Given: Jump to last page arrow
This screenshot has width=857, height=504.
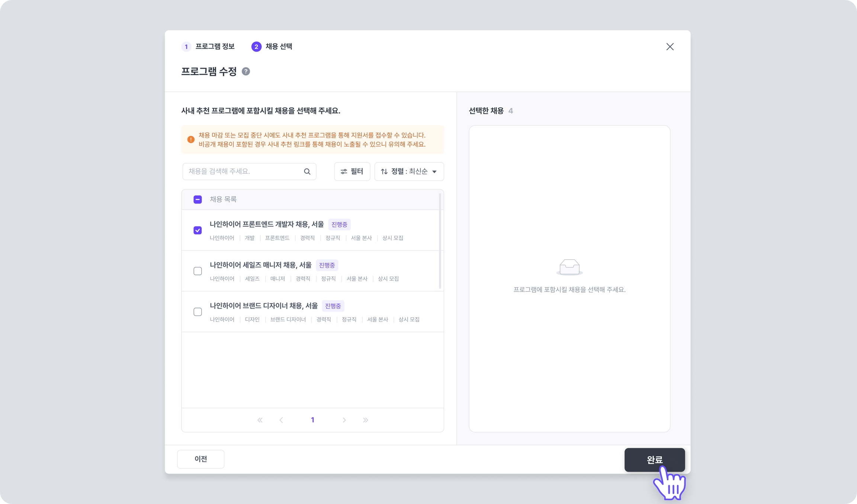Looking at the screenshot, I should [365, 420].
